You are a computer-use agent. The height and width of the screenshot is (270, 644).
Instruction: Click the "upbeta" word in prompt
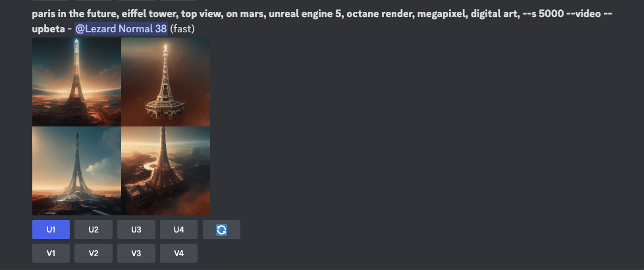point(45,29)
